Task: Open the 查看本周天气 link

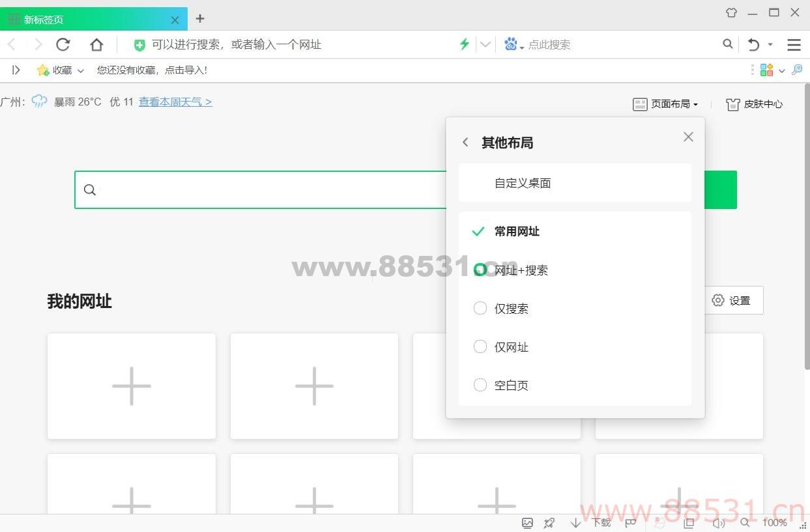Action: (175, 102)
